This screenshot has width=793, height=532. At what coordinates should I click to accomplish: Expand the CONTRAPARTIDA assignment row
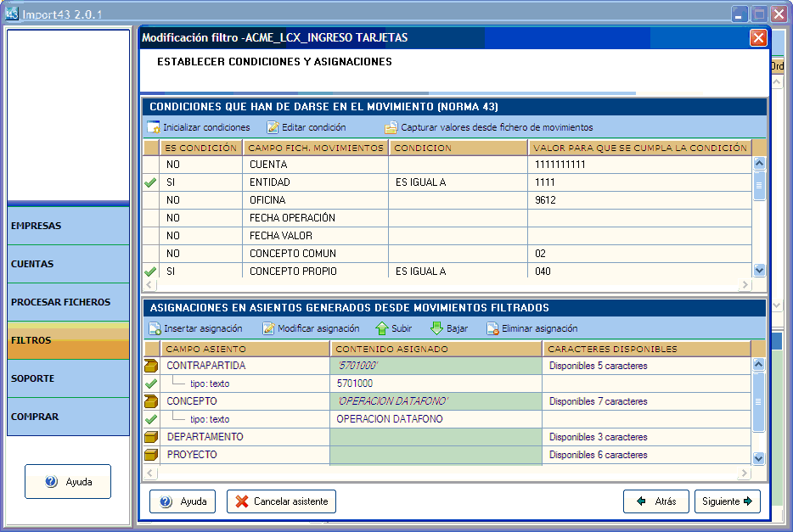pos(151,366)
